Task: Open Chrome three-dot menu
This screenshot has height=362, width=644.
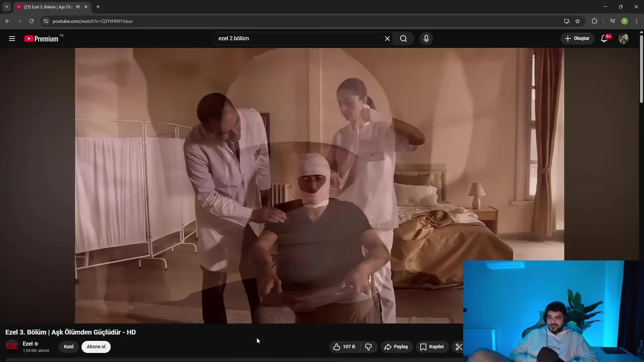Action: pyautogui.click(x=636, y=21)
